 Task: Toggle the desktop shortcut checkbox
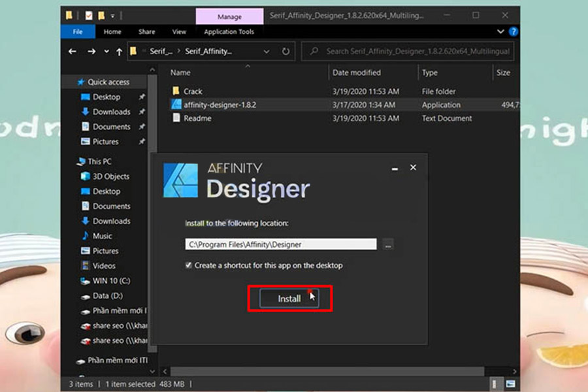189,265
